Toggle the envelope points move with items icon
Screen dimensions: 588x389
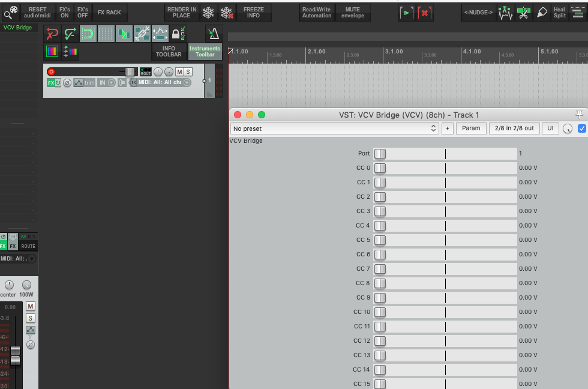(160, 34)
